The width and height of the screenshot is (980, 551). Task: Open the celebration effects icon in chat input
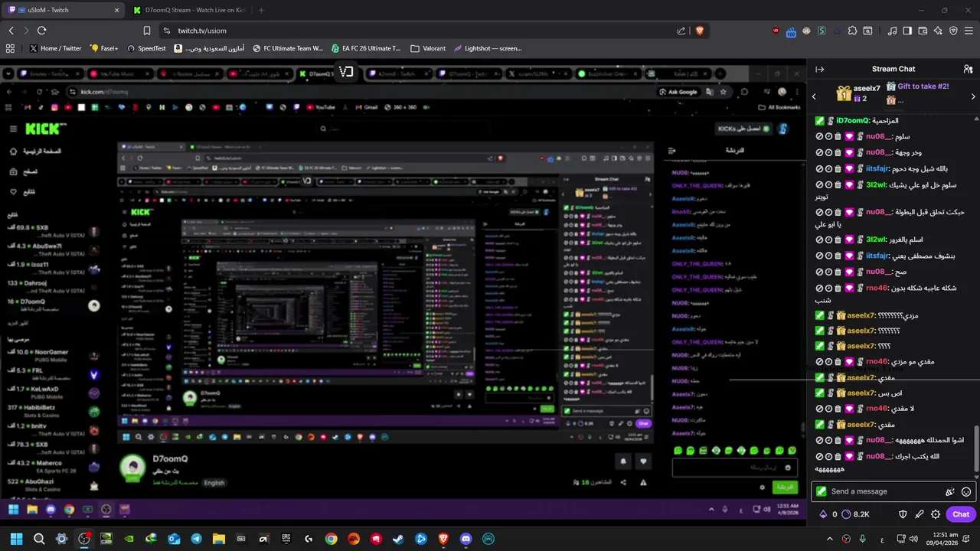coord(950,492)
